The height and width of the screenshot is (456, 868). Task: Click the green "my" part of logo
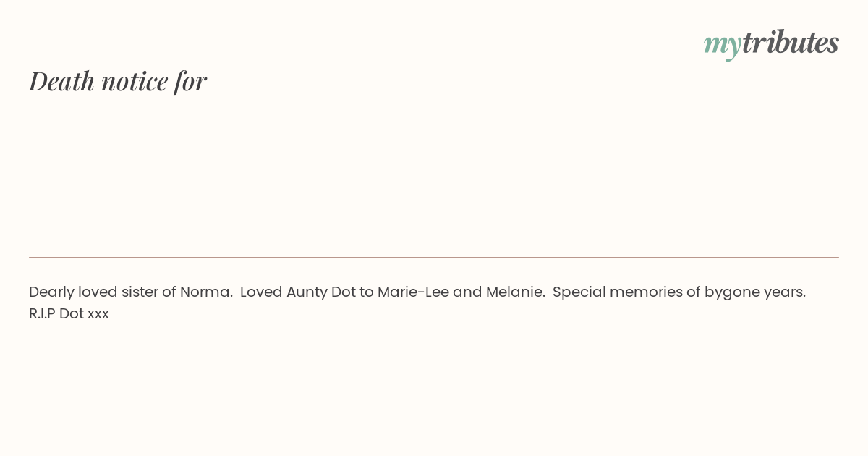click(722, 44)
